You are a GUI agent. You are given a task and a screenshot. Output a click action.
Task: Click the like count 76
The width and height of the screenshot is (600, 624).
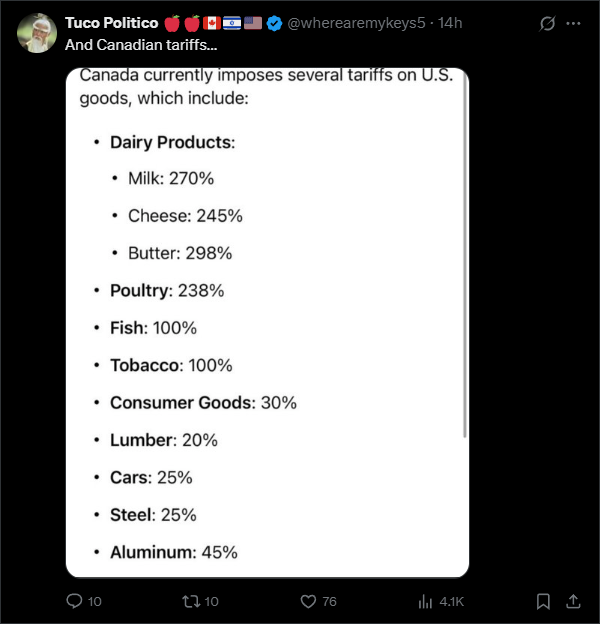[x=329, y=601]
